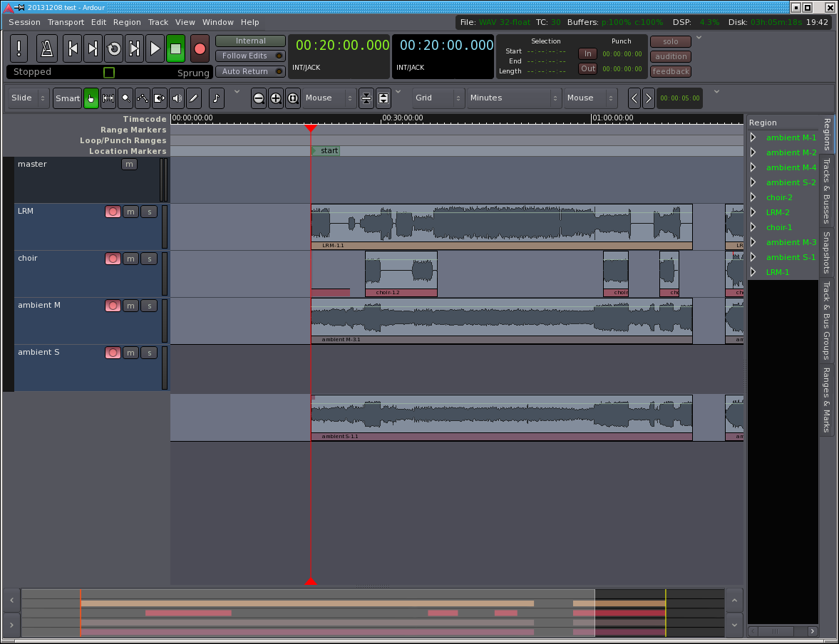The height and width of the screenshot is (644, 839).
Task: Open the Transport menu
Action: pyautogui.click(x=66, y=22)
